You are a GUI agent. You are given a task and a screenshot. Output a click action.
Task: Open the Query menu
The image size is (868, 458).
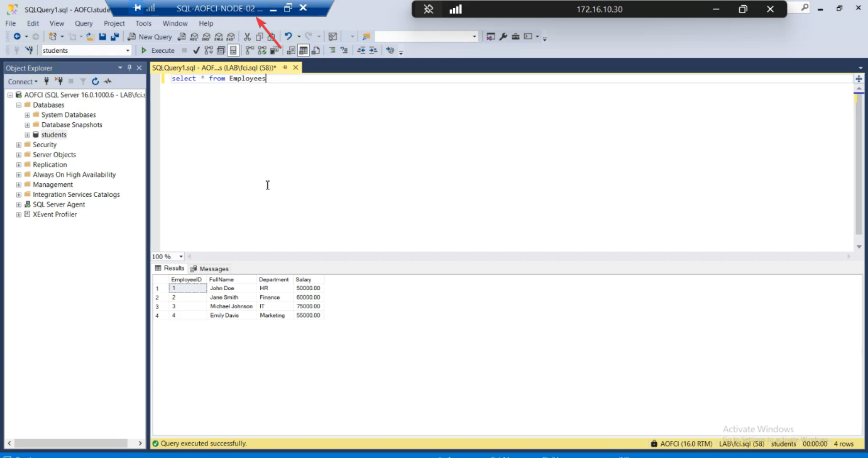(x=84, y=23)
